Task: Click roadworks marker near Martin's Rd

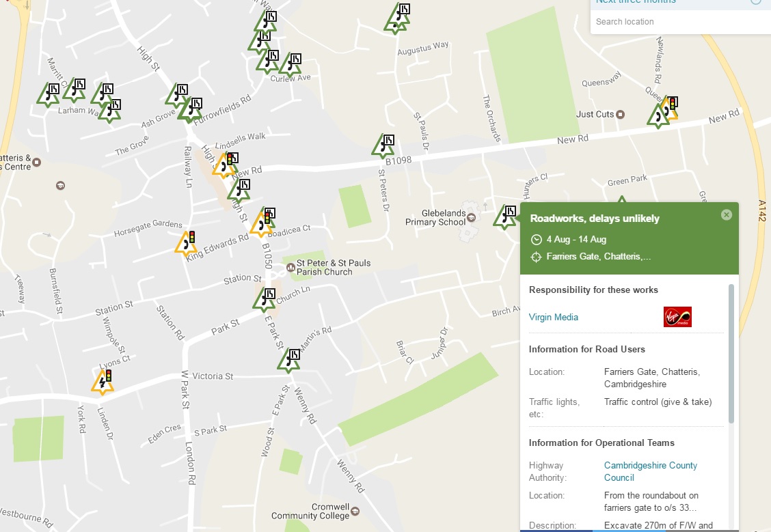Action: pyautogui.click(x=289, y=361)
